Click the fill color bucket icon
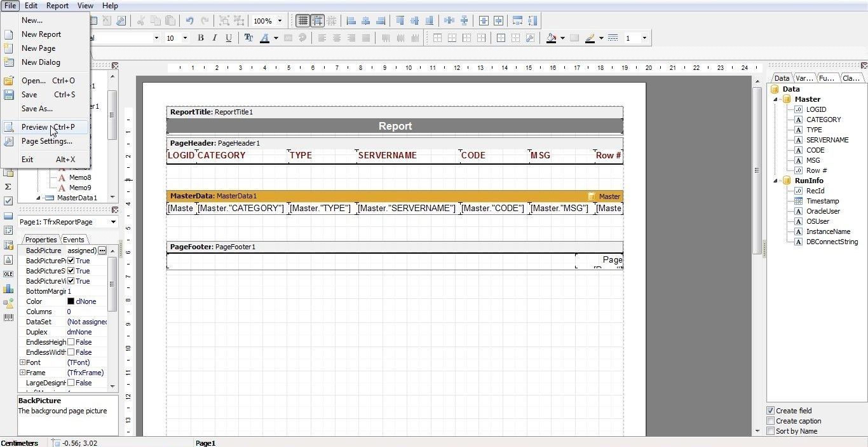Viewport: 868px width, 447px height. click(552, 38)
